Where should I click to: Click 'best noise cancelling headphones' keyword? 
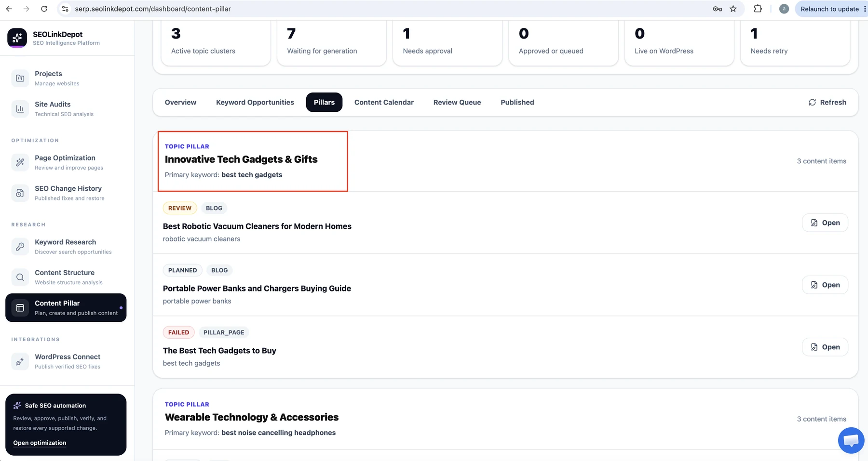[278, 433]
